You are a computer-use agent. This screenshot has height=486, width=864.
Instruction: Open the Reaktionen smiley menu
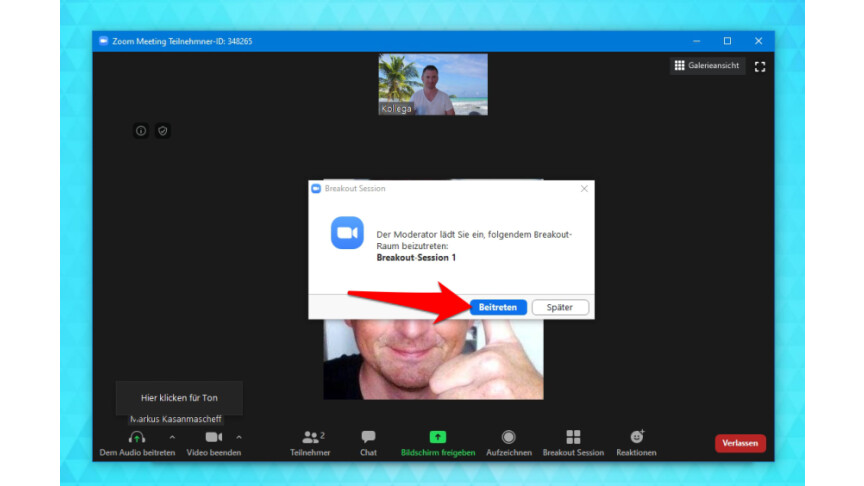636,443
